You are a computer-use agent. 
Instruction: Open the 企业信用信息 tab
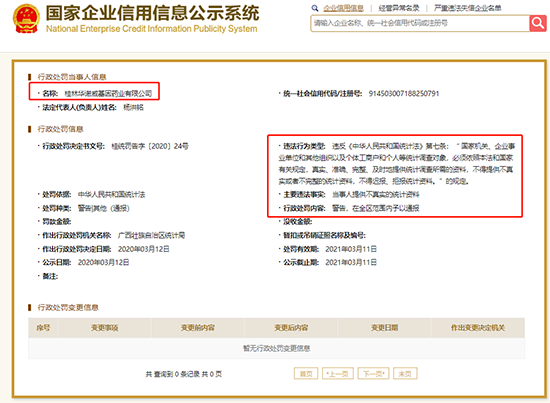click(x=343, y=8)
